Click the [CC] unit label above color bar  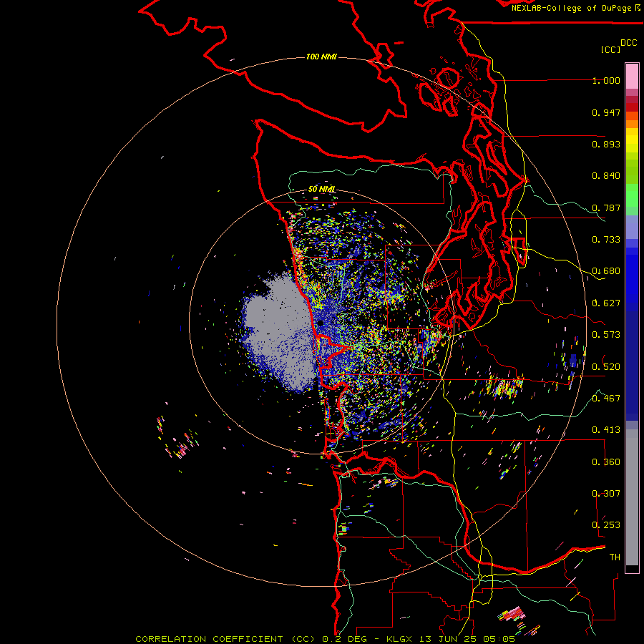(610, 49)
